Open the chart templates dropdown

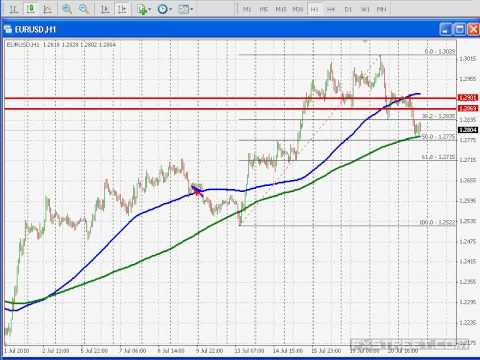185,9
